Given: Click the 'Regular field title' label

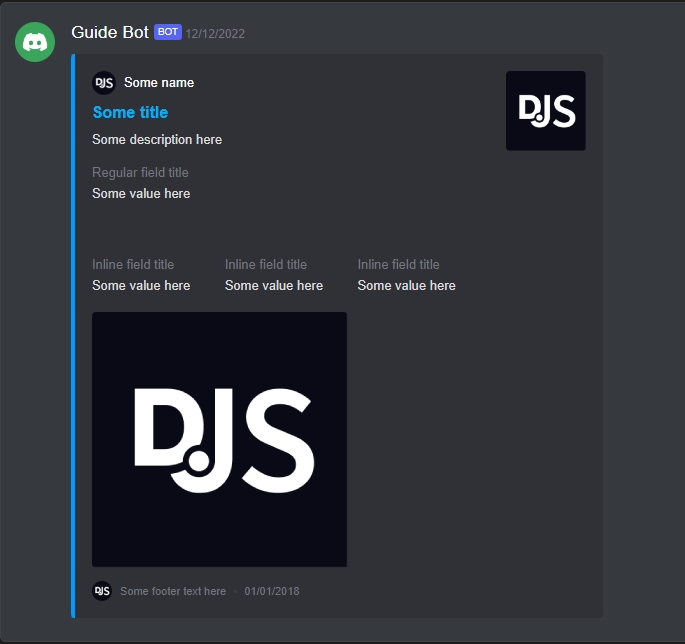Looking at the screenshot, I should click(x=140, y=173).
